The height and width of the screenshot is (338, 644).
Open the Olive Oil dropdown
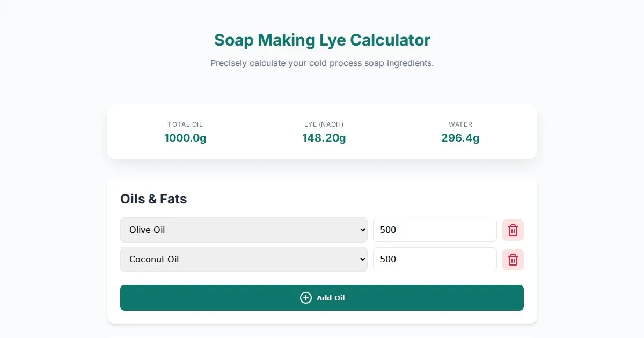pyautogui.click(x=243, y=230)
